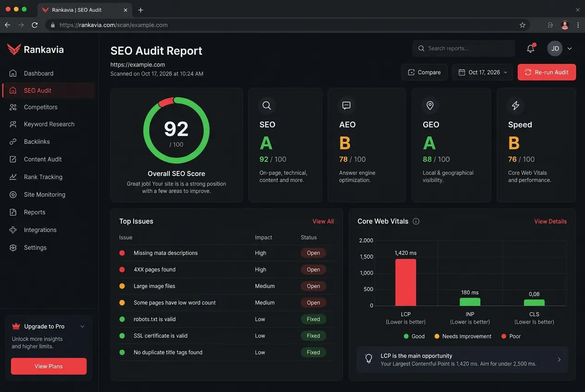The width and height of the screenshot is (585, 392).
Task: Click the Reports document icon
Action: (x=13, y=212)
